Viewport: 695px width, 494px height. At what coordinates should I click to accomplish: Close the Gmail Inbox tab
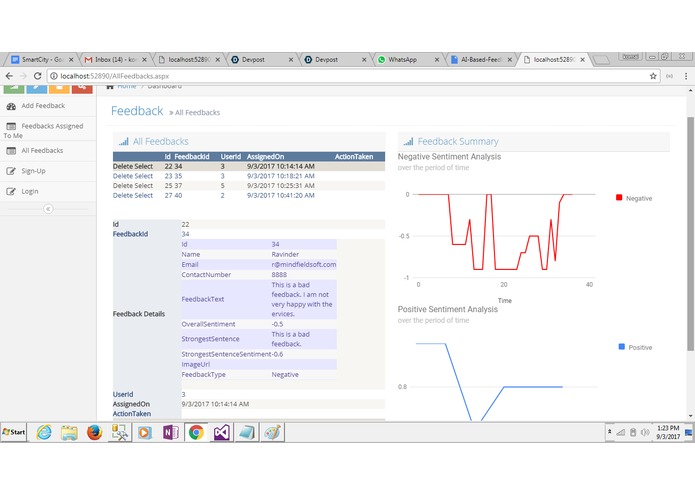(x=144, y=60)
